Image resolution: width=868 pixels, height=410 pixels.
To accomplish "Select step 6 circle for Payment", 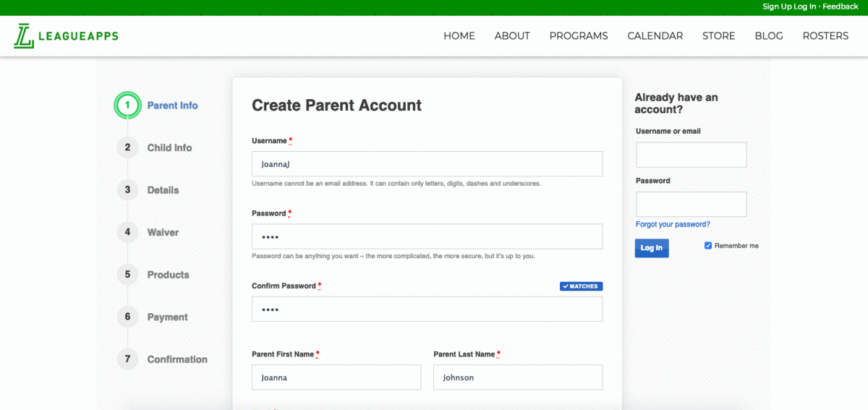I will coord(127,317).
